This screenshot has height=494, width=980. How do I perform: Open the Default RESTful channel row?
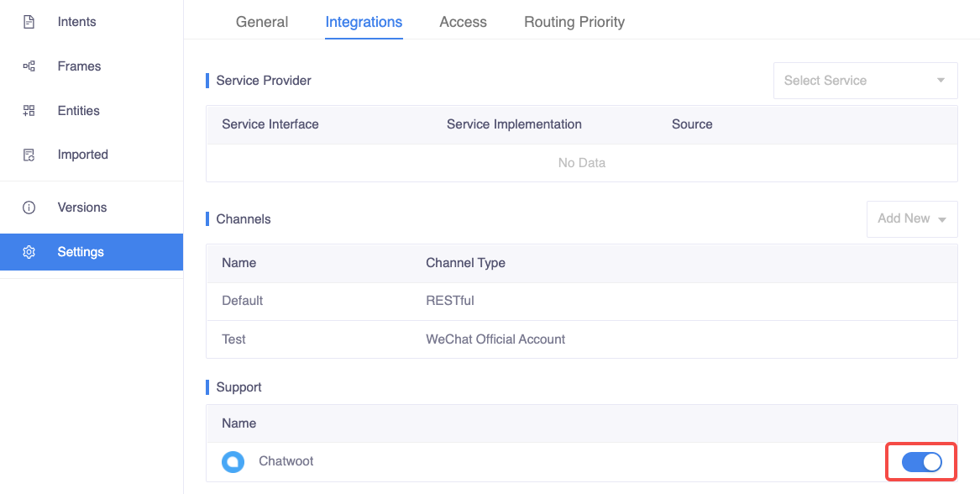click(581, 301)
